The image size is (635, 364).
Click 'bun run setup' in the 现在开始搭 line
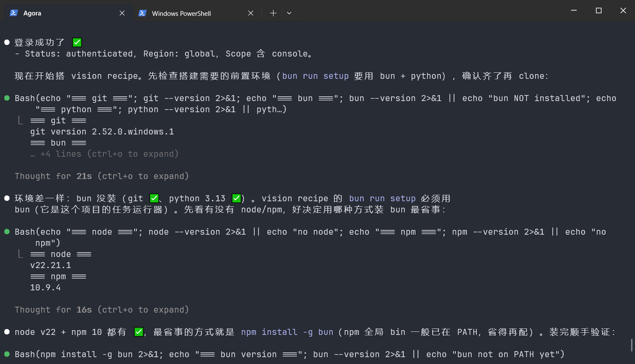click(x=316, y=76)
